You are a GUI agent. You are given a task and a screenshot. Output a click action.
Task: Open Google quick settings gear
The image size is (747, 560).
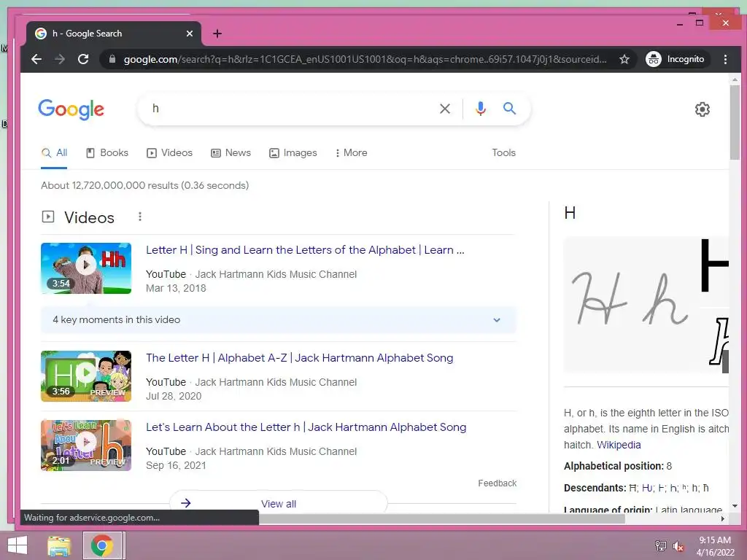point(703,109)
